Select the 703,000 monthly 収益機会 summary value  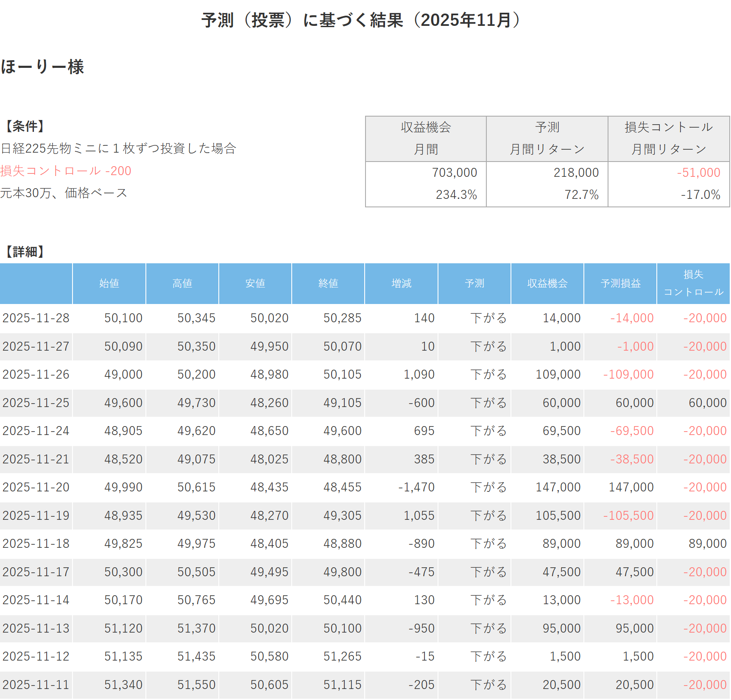pyautogui.click(x=454, y=173)
